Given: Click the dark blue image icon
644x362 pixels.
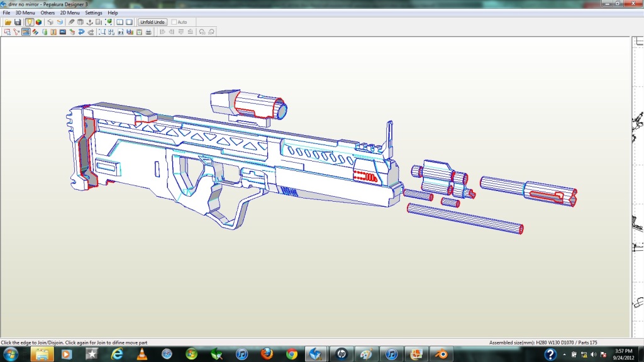Looking at the screenshot, I should (x=63, y=32).
